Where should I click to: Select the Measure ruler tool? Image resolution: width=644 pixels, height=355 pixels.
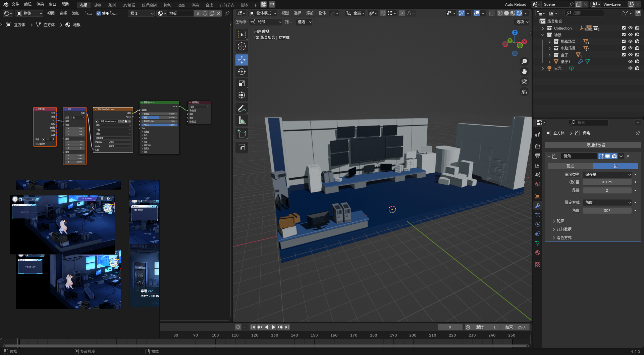(241, 120)
